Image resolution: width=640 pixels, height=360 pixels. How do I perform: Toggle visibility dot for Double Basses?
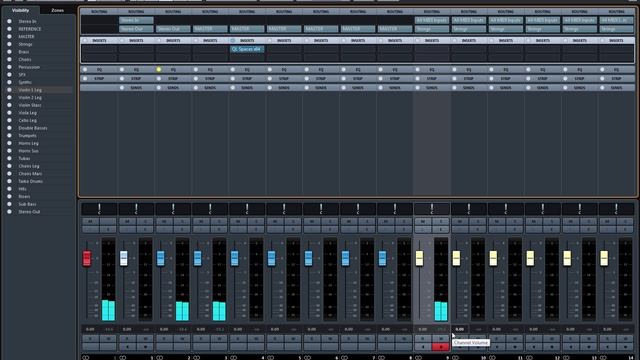[9, 128]
